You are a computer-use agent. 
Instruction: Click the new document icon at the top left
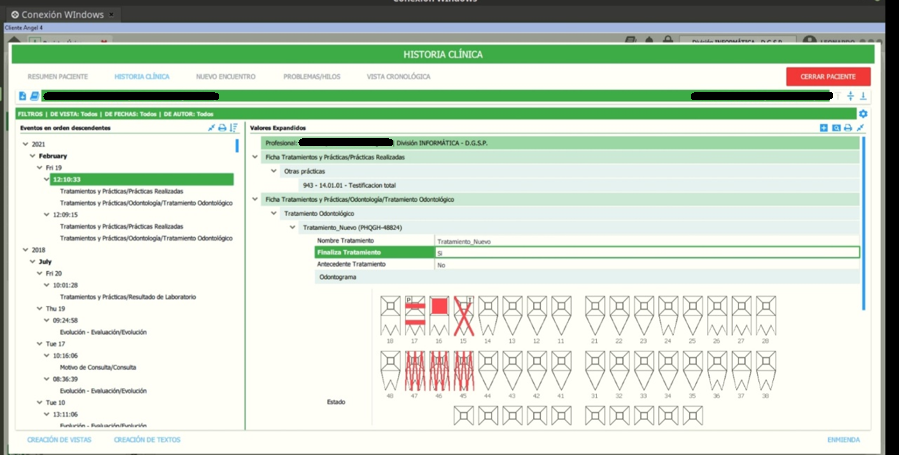tap(22, 96)
